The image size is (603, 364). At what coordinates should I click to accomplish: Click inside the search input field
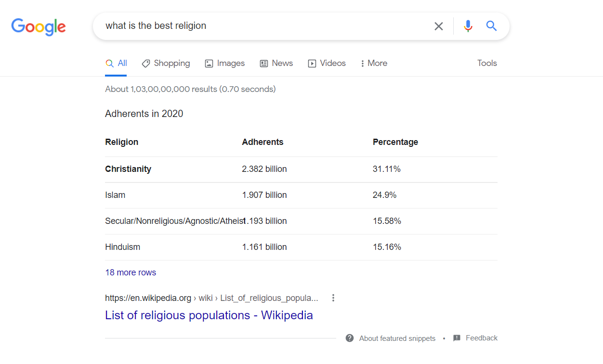[x=265, y=26]
